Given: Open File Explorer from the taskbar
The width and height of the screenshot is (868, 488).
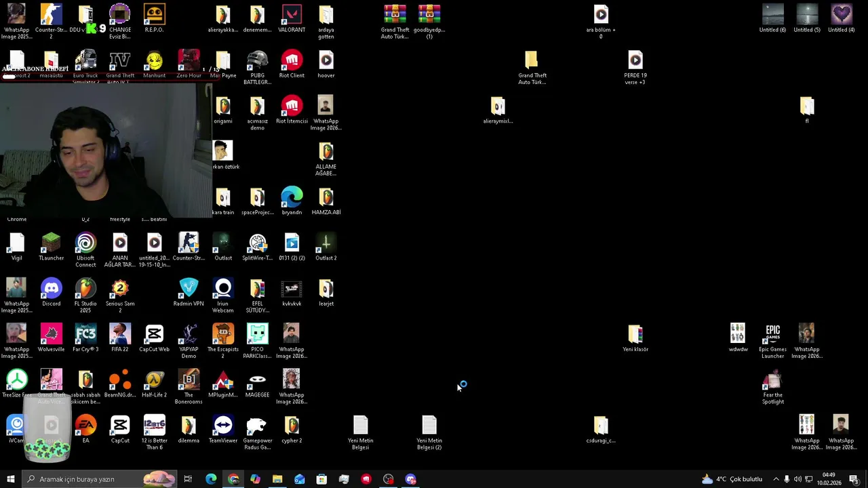Looking at the screenshot, I should (x=277, y=479).
